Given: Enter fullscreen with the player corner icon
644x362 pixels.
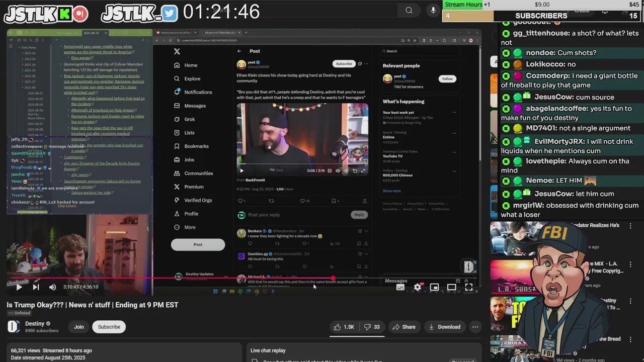Looking at the screenshot, I should 468,287.
